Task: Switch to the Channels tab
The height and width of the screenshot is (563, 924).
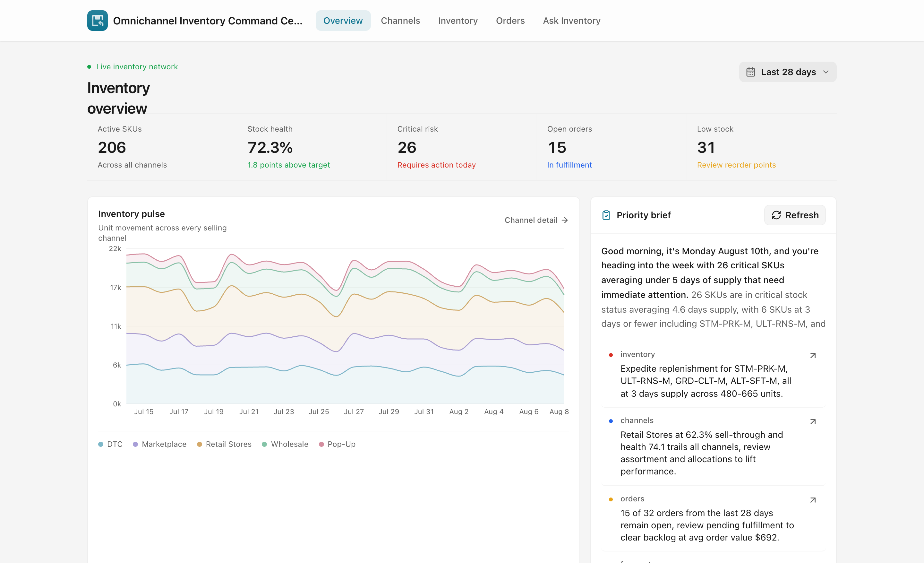Action: click(400, 21)
